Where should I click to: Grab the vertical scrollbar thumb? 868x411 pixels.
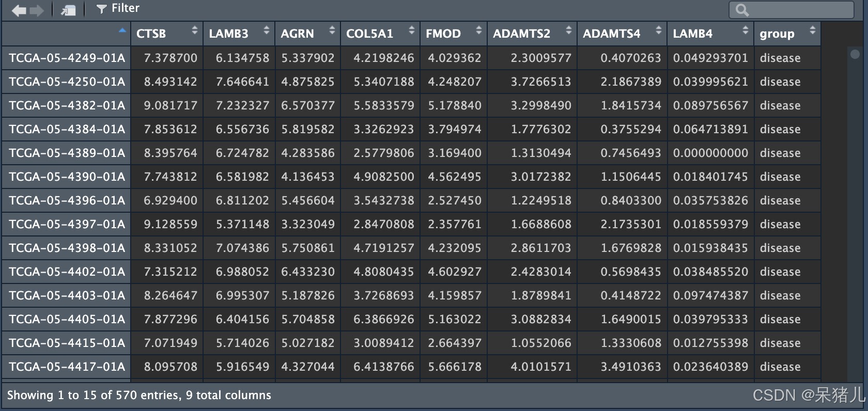(855, 54)
